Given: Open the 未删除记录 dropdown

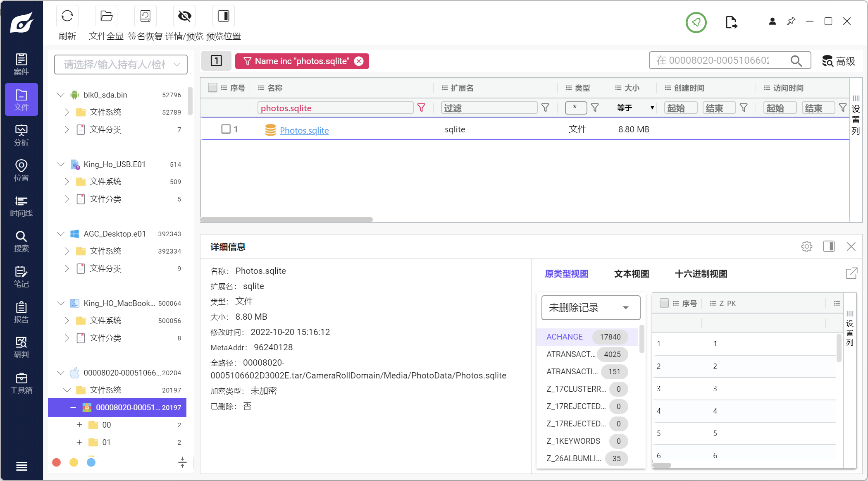Looking at the screenshot, I should click(x=591, y=308).
